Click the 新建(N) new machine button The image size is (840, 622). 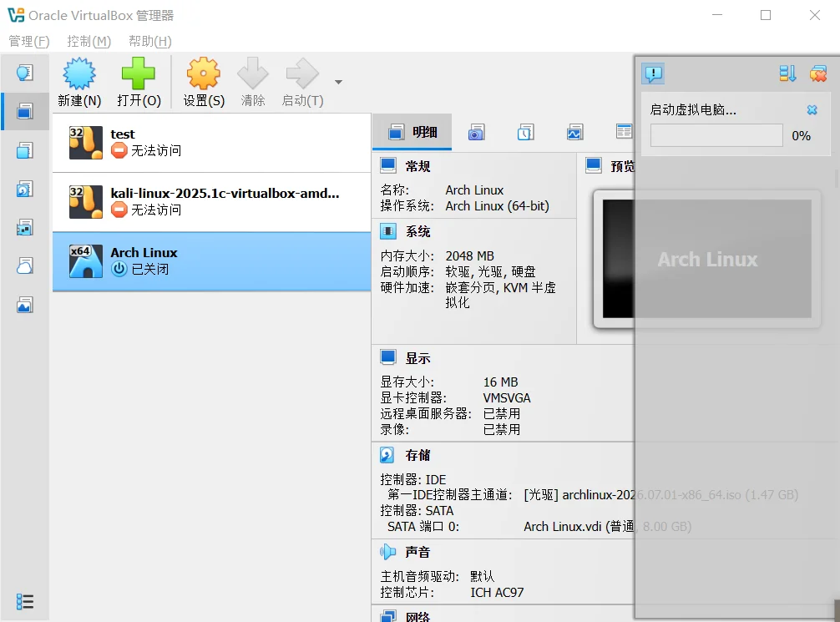(79, 83)
